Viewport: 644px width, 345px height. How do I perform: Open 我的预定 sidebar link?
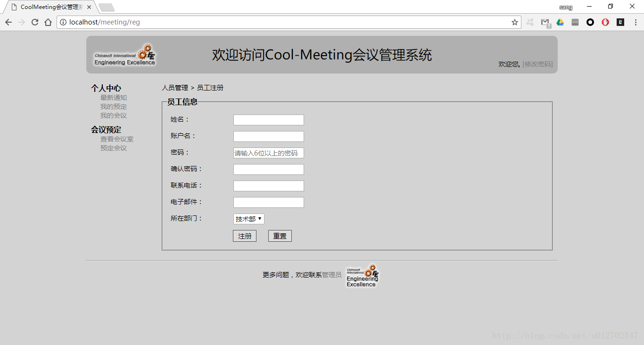coord(114,107)
